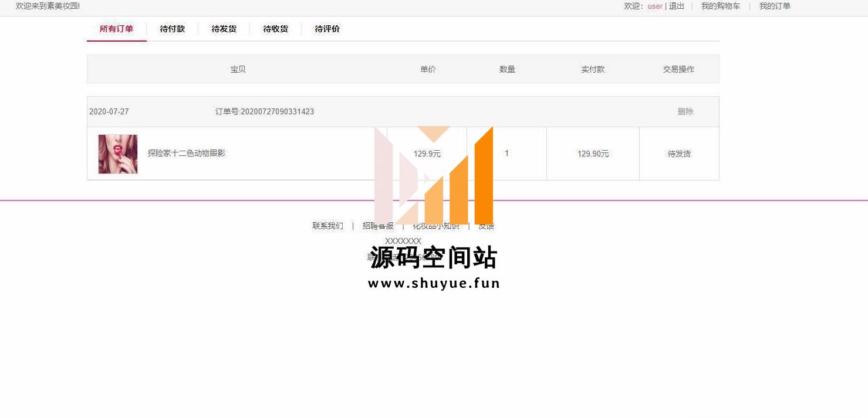Open 我的订单 link
Image resolution: width=868 pixels, height=418 pixels.
tap(775, 6)
